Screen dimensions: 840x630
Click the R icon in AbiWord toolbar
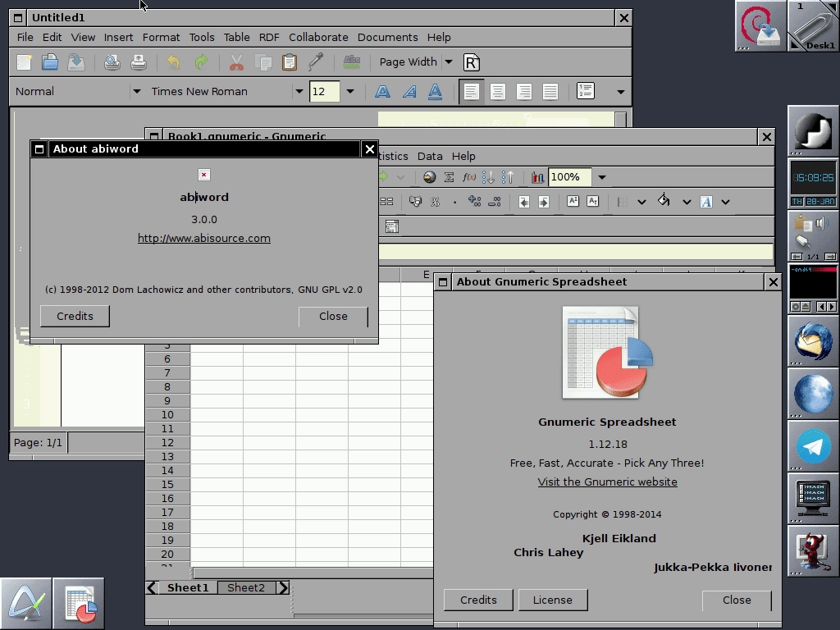click(x=471, y=62)
